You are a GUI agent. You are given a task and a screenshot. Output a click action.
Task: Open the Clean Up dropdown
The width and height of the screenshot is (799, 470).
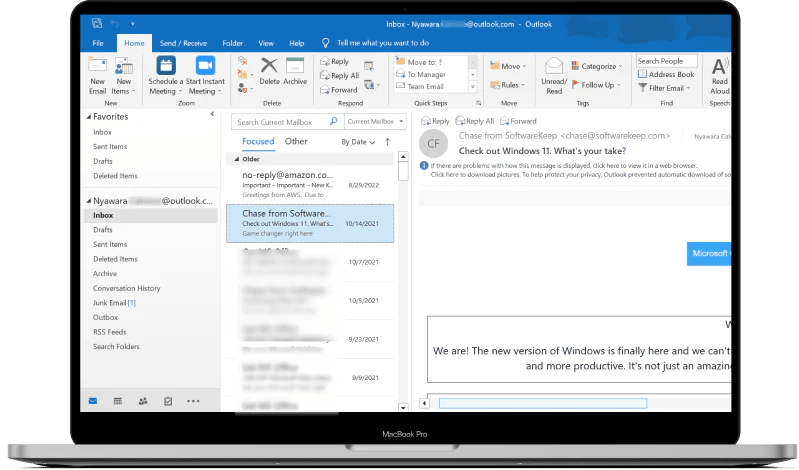click(245, 75)
